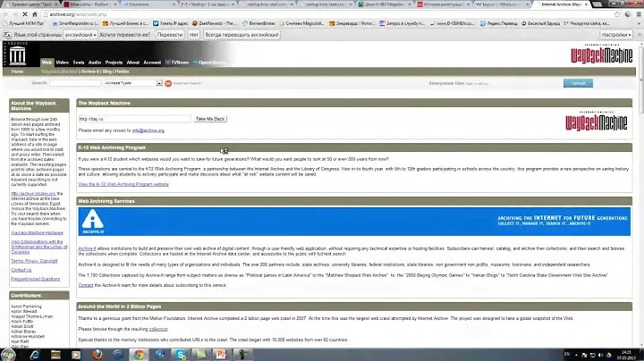644x361 pixels.
Task: Open the K-12 Web Archiving Program website link
Action: click(x=123, y=183)
